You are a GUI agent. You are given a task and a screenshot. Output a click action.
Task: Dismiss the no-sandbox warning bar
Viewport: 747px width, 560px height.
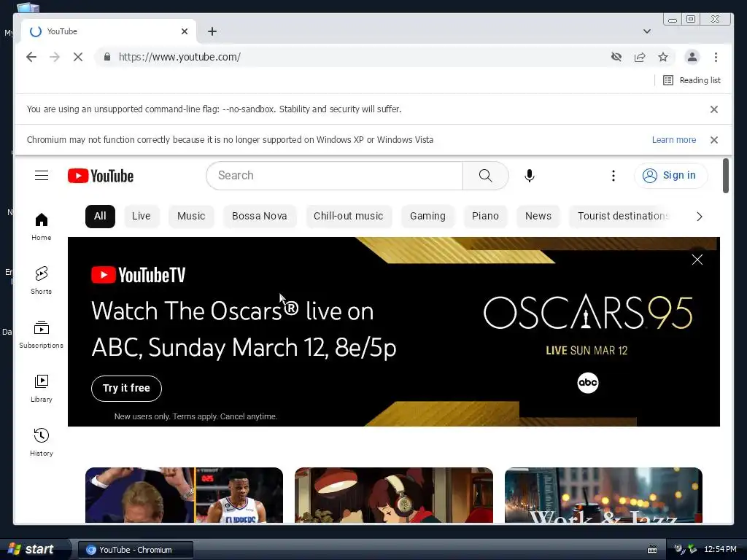[x=713, y=109]
